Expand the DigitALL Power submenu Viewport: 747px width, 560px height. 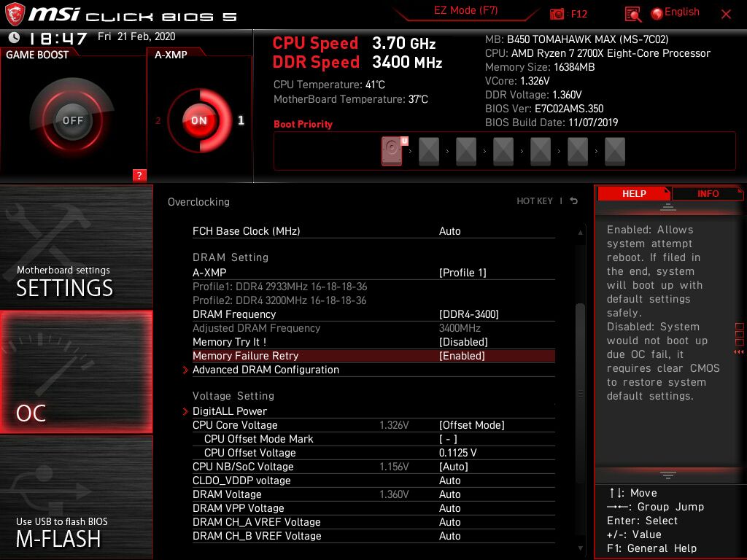[x=230, y=411]
